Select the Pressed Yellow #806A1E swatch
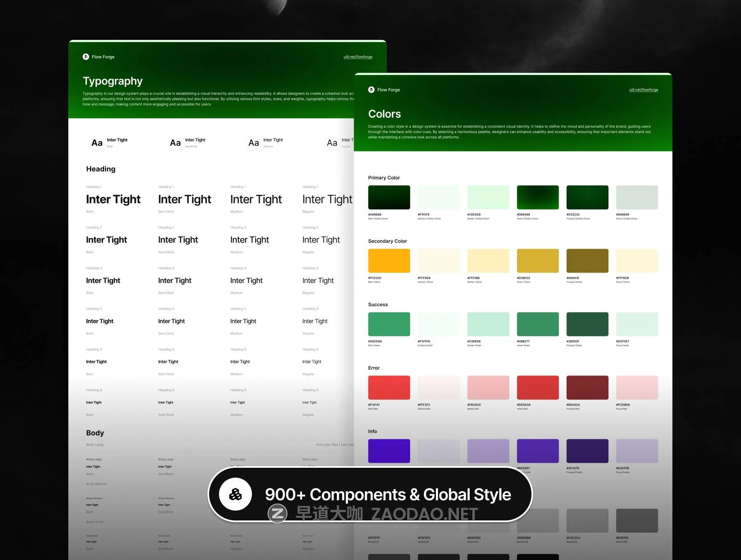Viewport: 741px width, 560px height. (587, 261)
